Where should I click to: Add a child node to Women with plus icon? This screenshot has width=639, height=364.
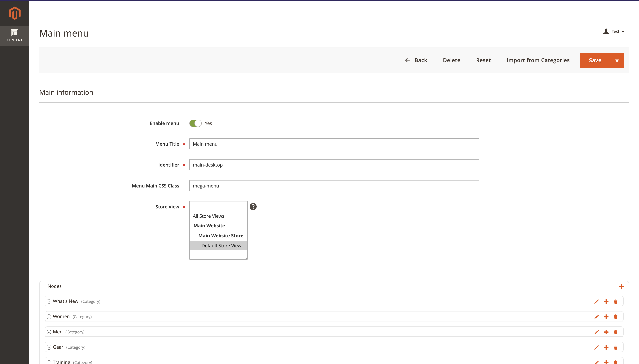(606, 316)
